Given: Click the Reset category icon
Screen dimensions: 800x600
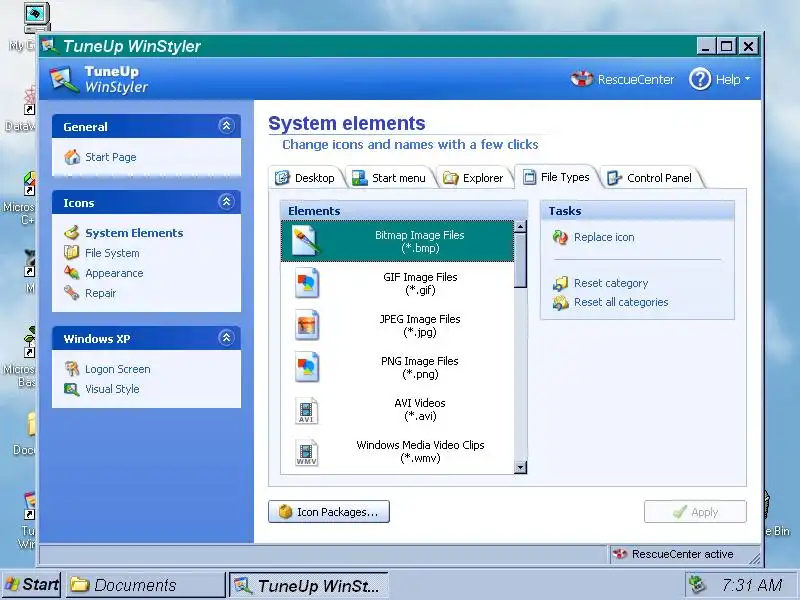Looking at the screenshot, I should click(560, 283).
